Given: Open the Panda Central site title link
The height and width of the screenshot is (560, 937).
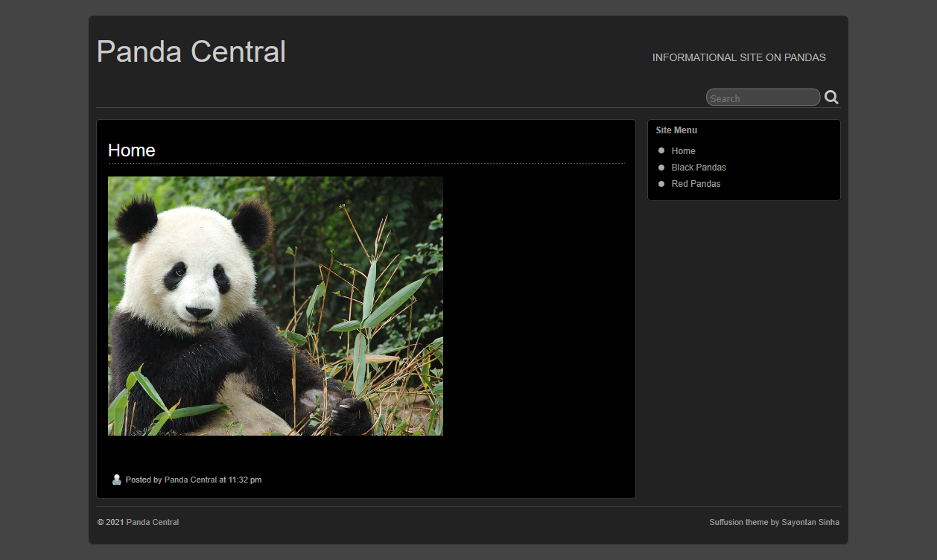Looking at the screenshot, I should 191,52.
